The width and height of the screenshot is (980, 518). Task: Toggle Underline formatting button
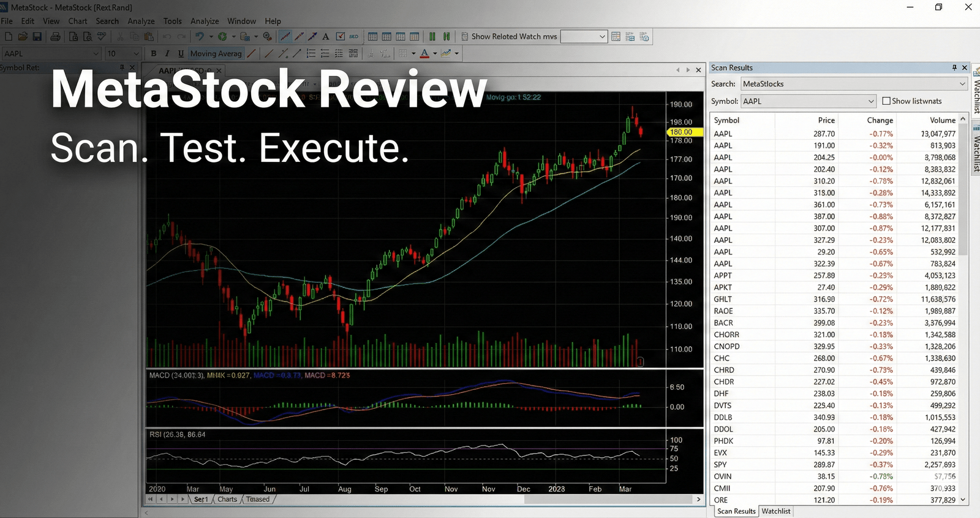click(x=181, y=53)
